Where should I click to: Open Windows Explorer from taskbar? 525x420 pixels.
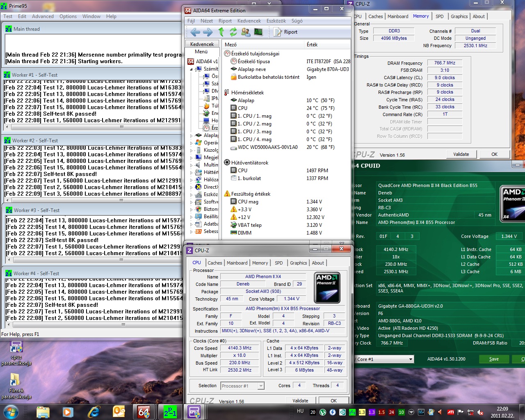43,412
